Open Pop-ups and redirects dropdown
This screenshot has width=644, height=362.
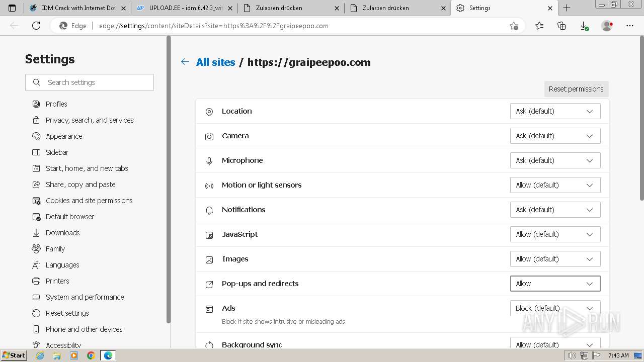coord(555,284)
